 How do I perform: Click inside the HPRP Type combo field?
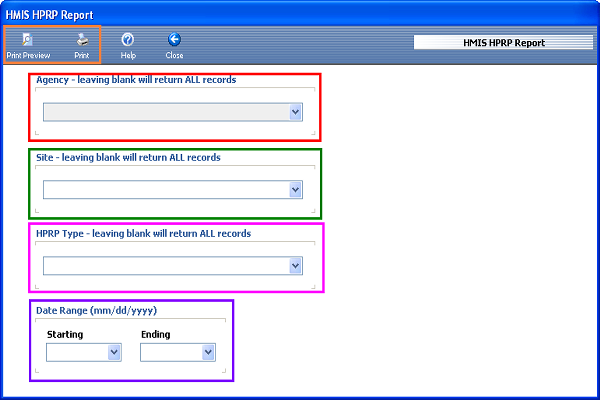click(x=165, y=265)
